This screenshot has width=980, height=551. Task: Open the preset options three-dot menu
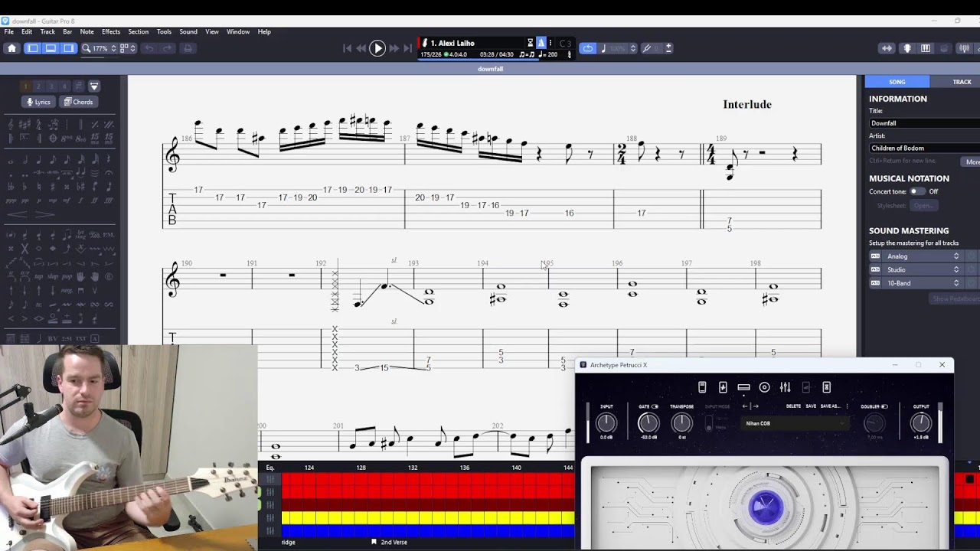pos(847,406)
